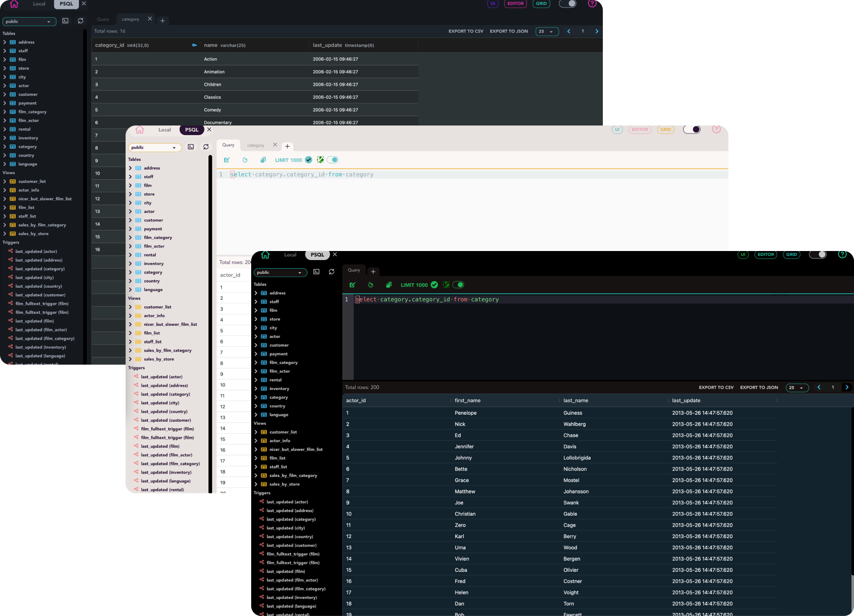The image size is (854, 616).
Task: Open the terminal console icon in the back gray window
Action: point(65,21)
